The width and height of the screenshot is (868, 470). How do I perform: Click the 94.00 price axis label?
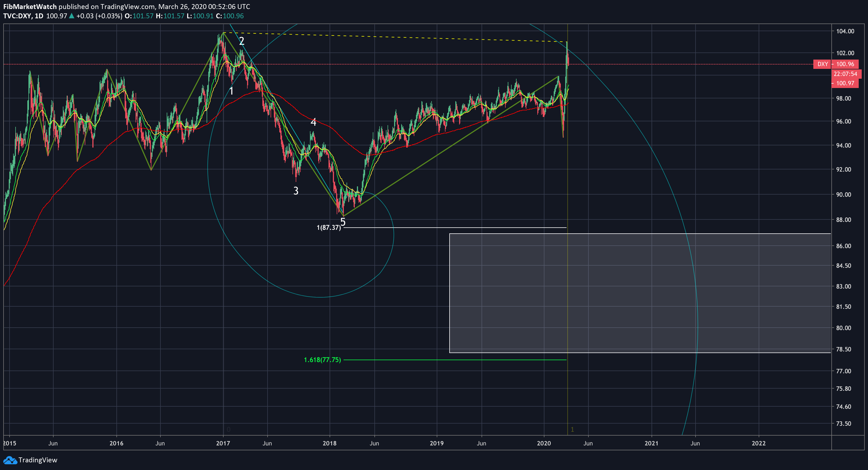click(x=844, y=145)
